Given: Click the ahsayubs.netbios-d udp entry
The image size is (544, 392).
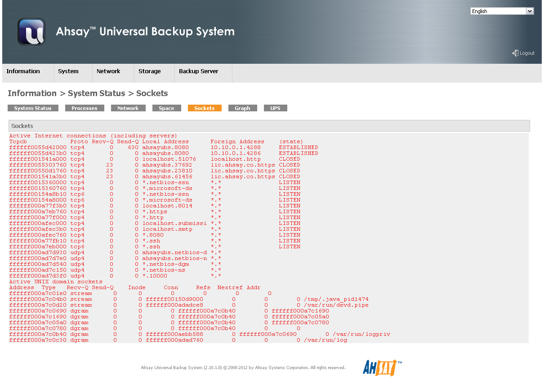Looking at the screenshot, I should 174,252.
